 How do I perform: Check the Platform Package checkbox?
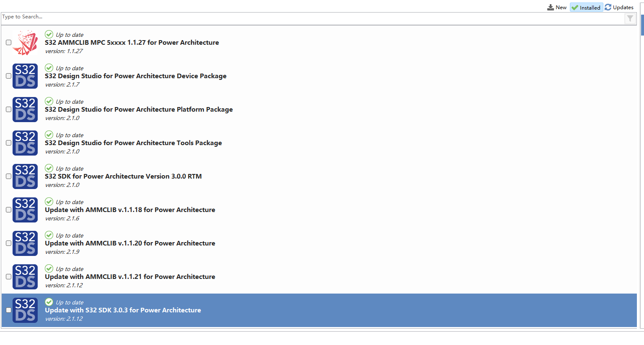click(8, 110)
